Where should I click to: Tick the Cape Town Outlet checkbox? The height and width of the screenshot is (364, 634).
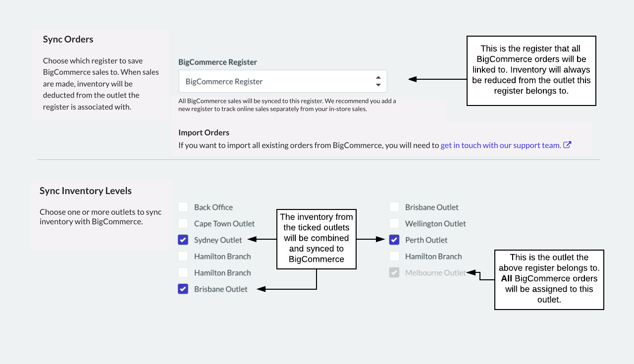183,223
